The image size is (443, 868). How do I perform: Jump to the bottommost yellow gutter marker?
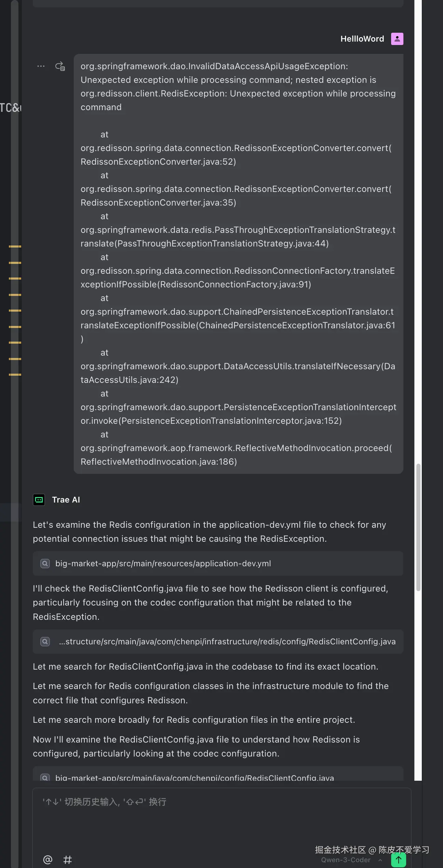(x=15, y=374)
